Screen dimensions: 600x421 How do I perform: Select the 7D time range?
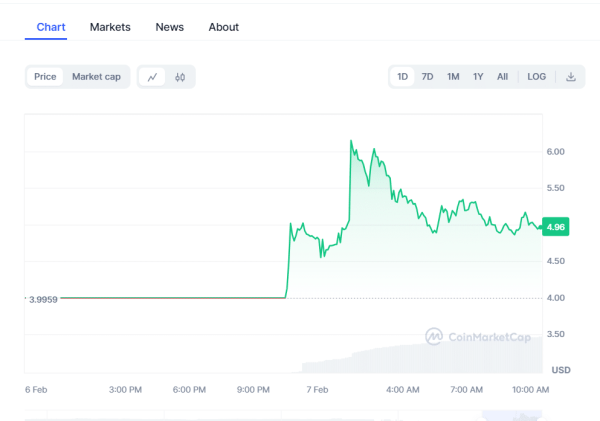pos(427,77)
